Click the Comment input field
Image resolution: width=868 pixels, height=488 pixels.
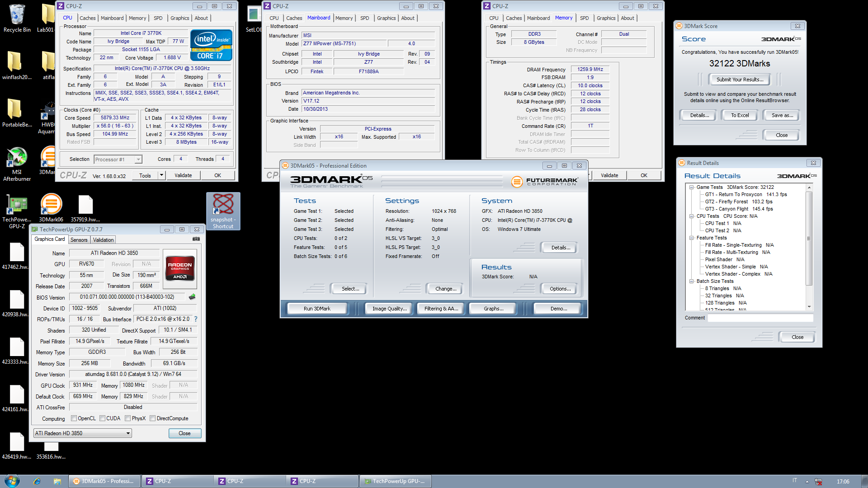click(x=760, y=318)
